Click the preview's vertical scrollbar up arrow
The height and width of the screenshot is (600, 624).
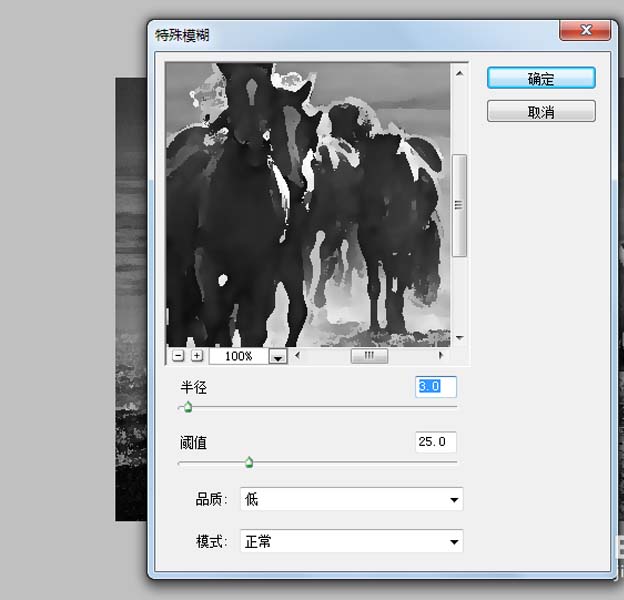459,73
